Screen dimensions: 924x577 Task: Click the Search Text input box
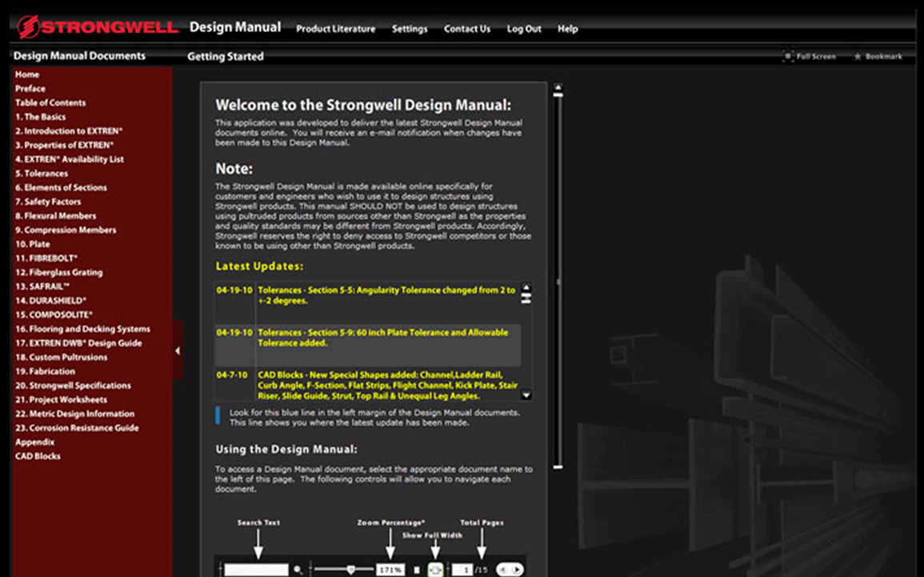[x=256, y=570]
